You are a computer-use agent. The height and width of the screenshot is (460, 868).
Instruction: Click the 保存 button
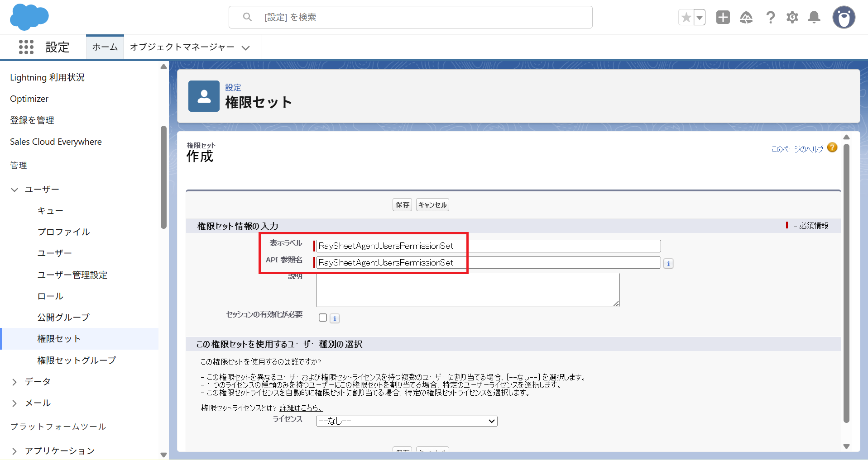point(402,205)
